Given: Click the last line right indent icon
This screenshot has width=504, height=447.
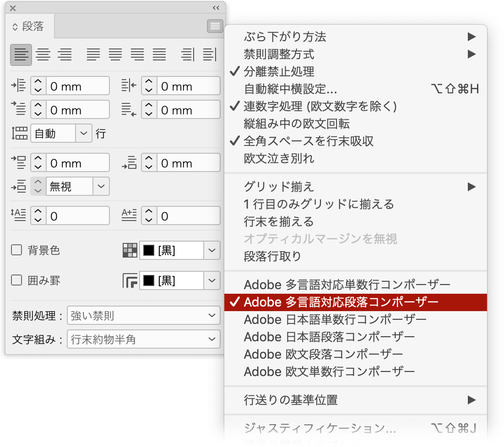Looking at the screenshot, I should tap(129, 109).
